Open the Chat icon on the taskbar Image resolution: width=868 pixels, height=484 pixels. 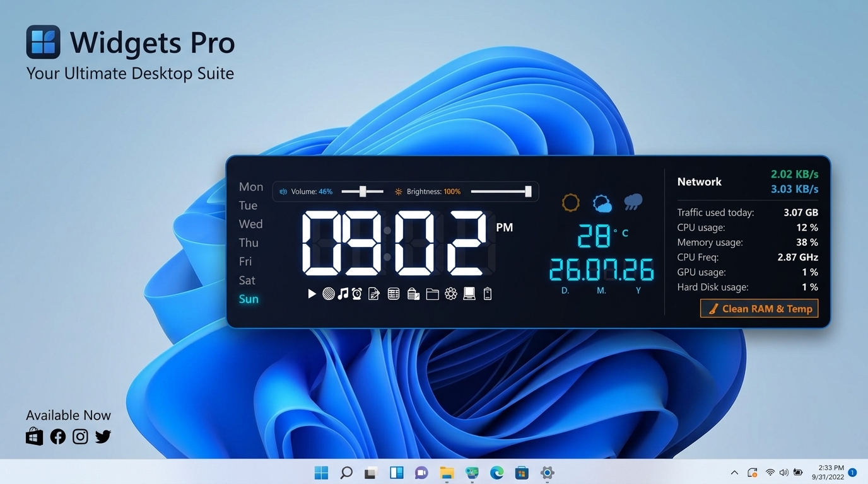pyautogui.click(x=421, y=473)
